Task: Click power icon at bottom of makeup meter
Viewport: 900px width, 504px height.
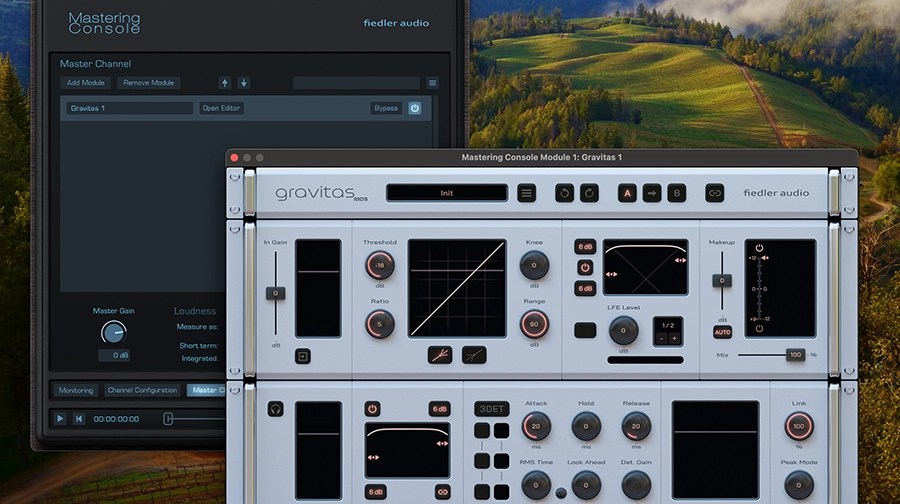Action: [759, 328]
